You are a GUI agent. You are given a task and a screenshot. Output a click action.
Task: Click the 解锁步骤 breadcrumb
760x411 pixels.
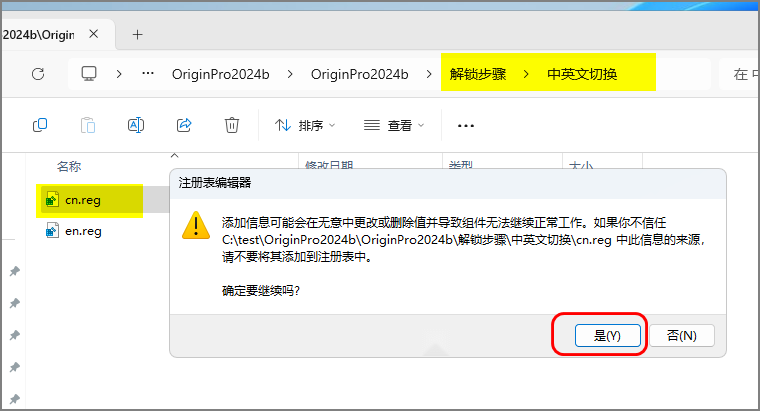point(477,74)
